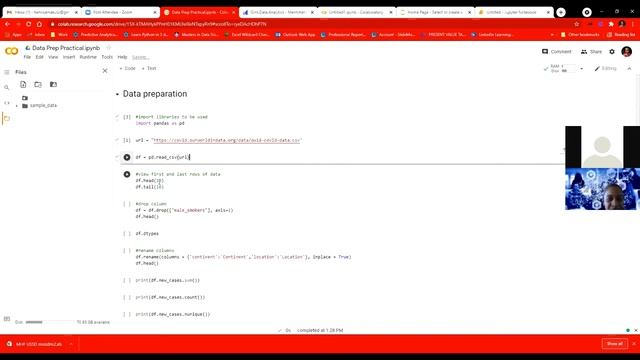Add a new Code cell
Image resolution: width=640 pixels, height=360 pixels.
pos(127,69)
